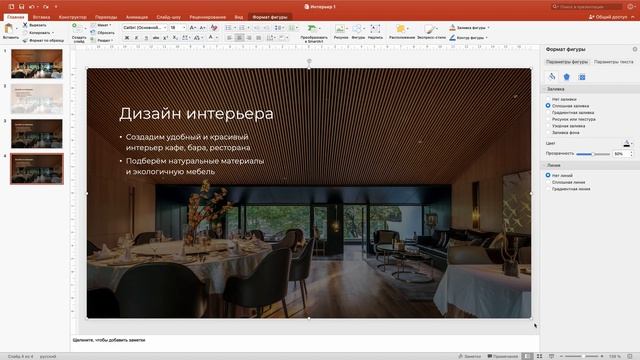Image resolution: width=640 pixels, height=360 pixels.
Task: Save the presentation from title bar
Action: tap(21, 7)
